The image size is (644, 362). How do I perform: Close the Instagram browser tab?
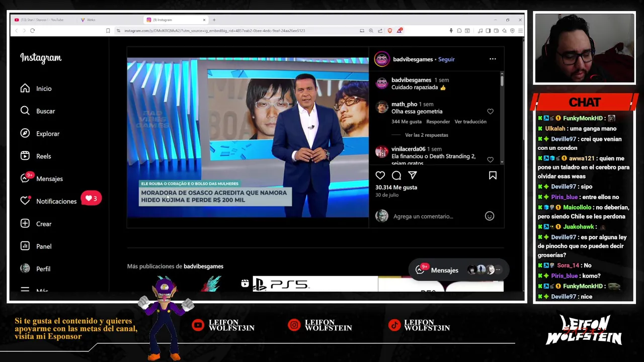click(204, 20)
